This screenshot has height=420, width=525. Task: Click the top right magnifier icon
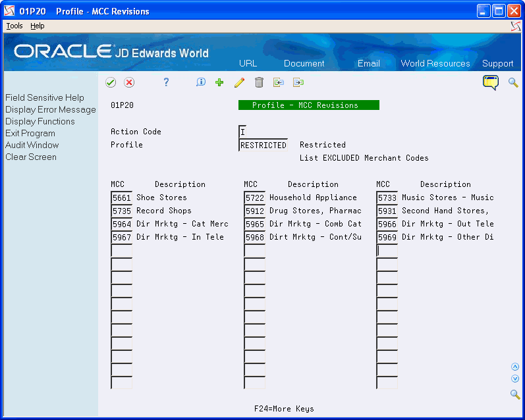coord(513,82)
